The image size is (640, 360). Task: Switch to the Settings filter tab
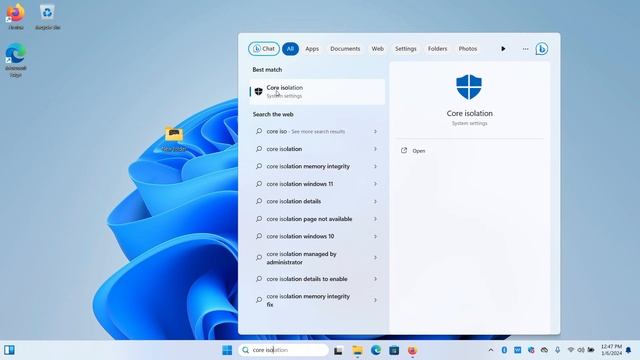[x=405, y=49]
